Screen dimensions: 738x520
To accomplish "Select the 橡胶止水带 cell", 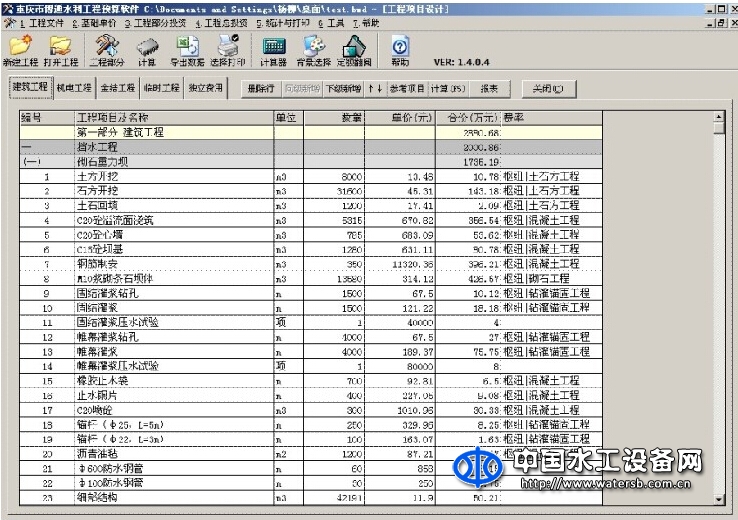I will tap(174, 381).
